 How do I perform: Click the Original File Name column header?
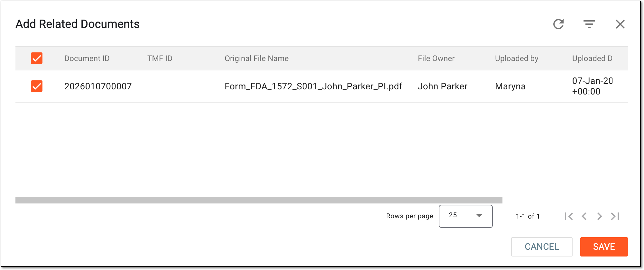(256, 59)
